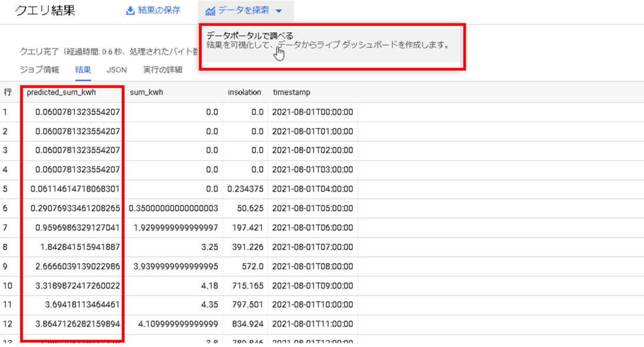Click the 結果の保存 button label
Viewport: 644px width, 347px height.
pos(159,10)
